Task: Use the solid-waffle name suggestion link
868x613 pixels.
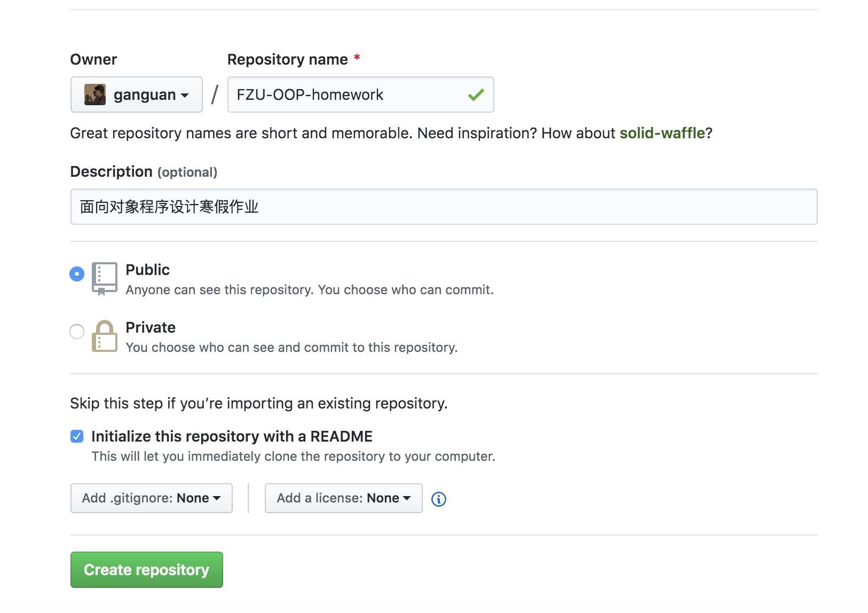Action: [662, 133]
